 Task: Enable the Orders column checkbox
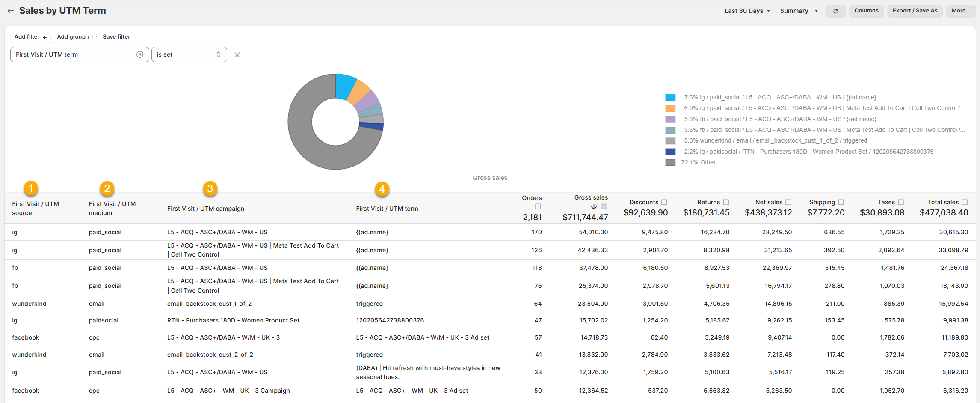point(538,207)
